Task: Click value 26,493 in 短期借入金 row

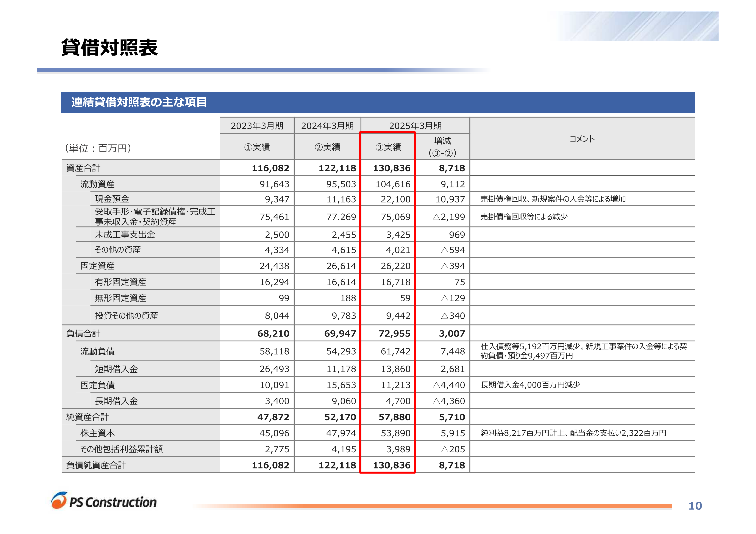Action: 274,369
